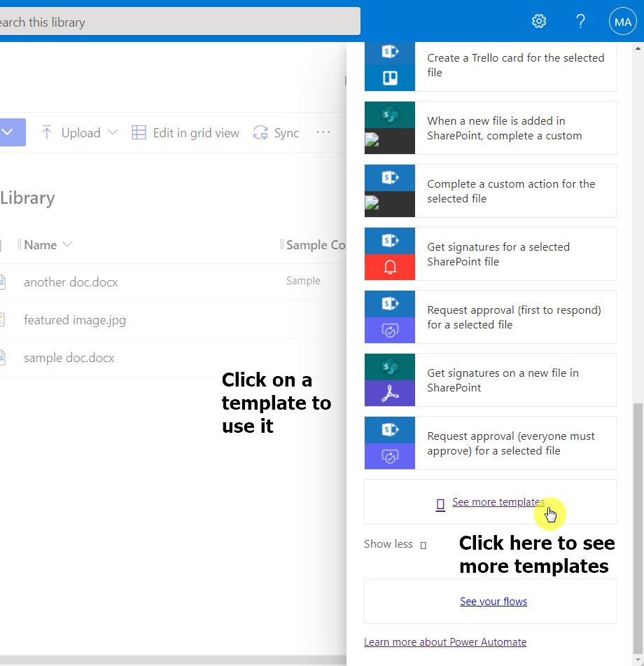Viewport: 644px width, 666px height.
Task: Expand the New button dropdown chevron
Action: (8, 132)
